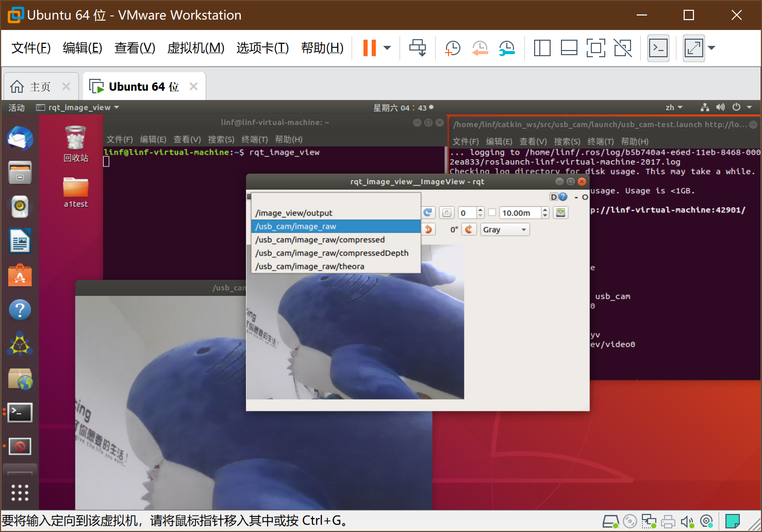The image size is (762, 532).
Task: Refresh topics in rqt ImageView
Action: tap(428, 213)
